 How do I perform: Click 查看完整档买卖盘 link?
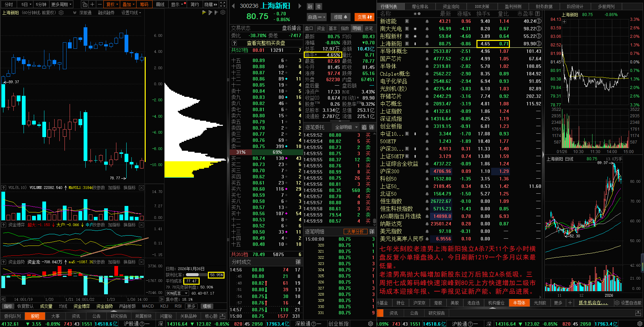click(x=266, y=43)
